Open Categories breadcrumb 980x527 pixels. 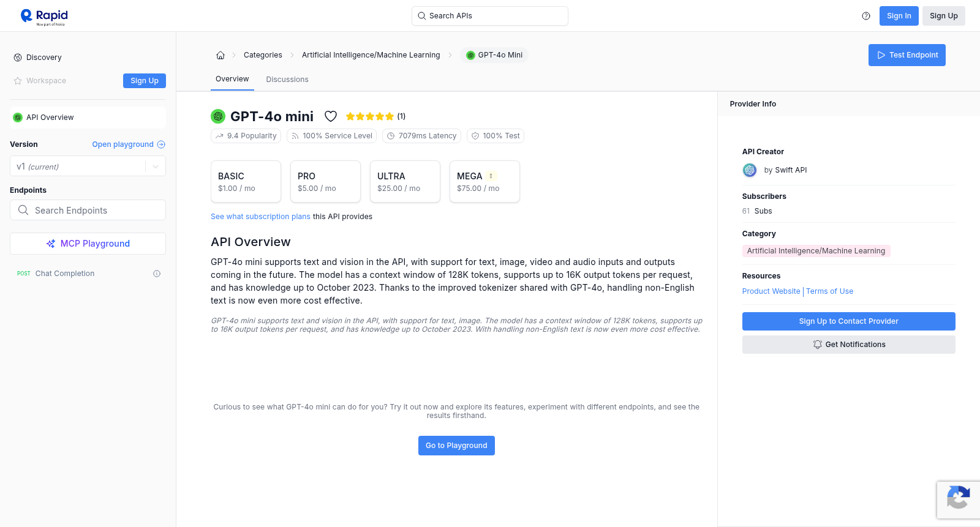tap(263, 55)
